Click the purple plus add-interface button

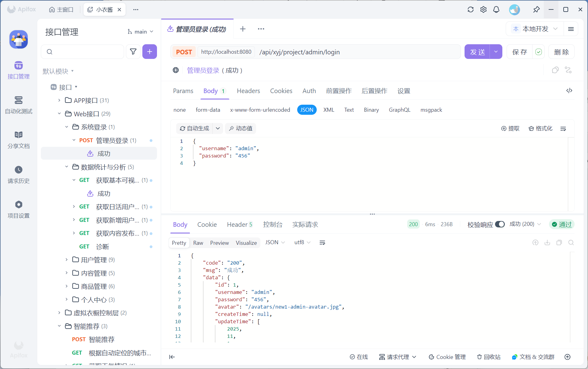(x=149, y=52)
